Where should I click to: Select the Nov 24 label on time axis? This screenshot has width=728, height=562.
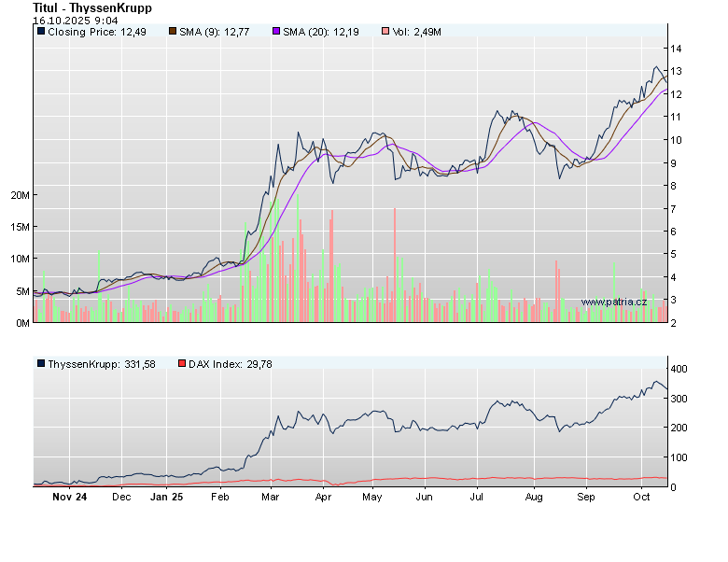pos(70,498)
